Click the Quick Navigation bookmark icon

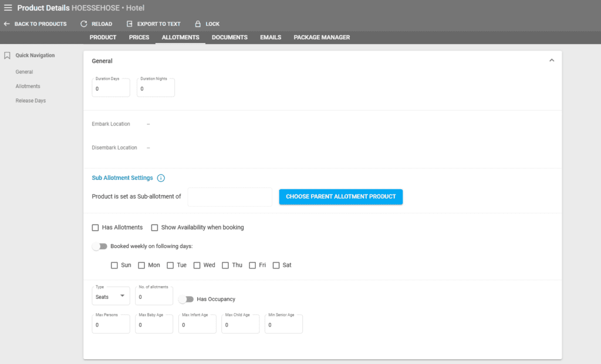[x=8, y=56]
